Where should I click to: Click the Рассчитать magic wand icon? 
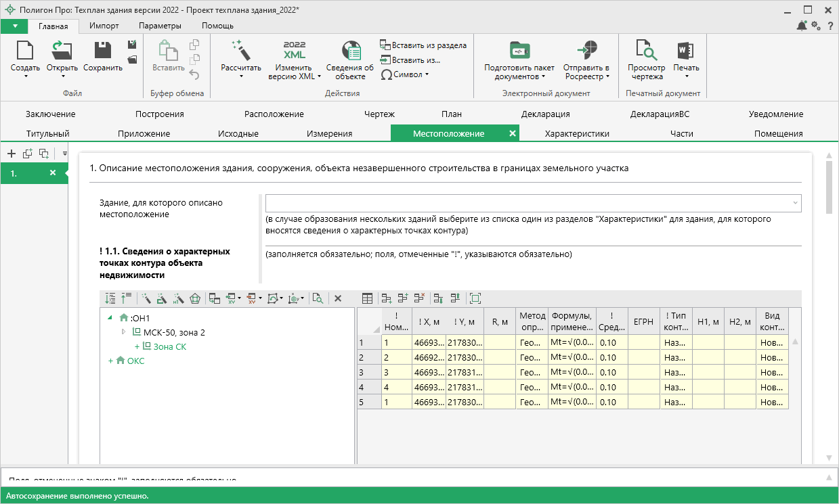(240, 51)
